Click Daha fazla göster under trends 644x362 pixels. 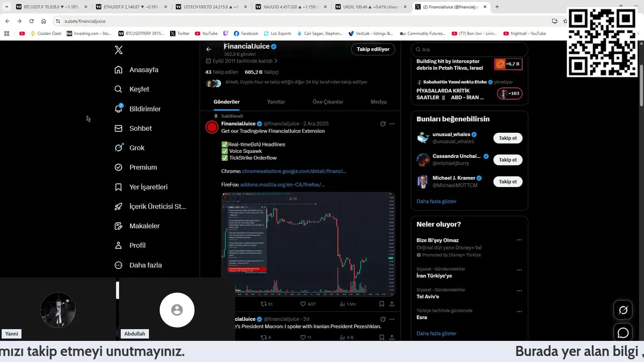(436, 333)
